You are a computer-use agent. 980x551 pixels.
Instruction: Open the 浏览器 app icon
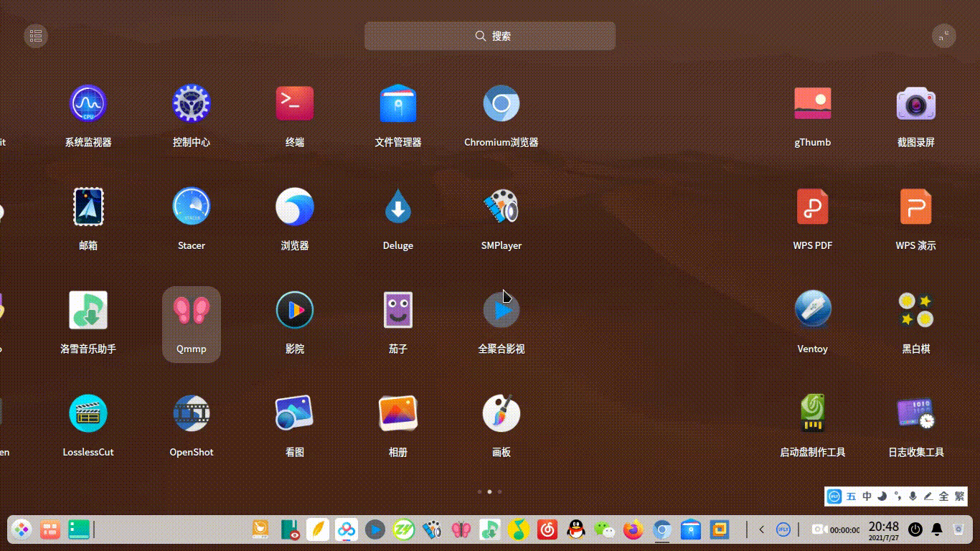[x=295, y=207]
